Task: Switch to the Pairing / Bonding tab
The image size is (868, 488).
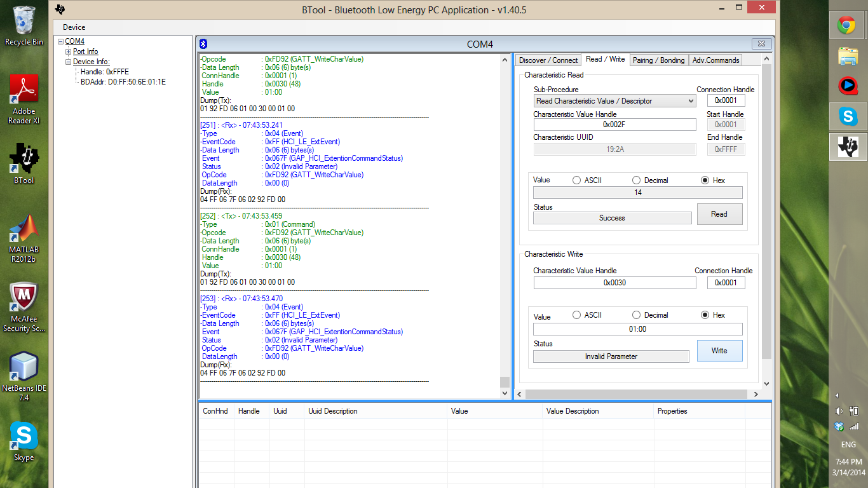Action: point(658,60)
